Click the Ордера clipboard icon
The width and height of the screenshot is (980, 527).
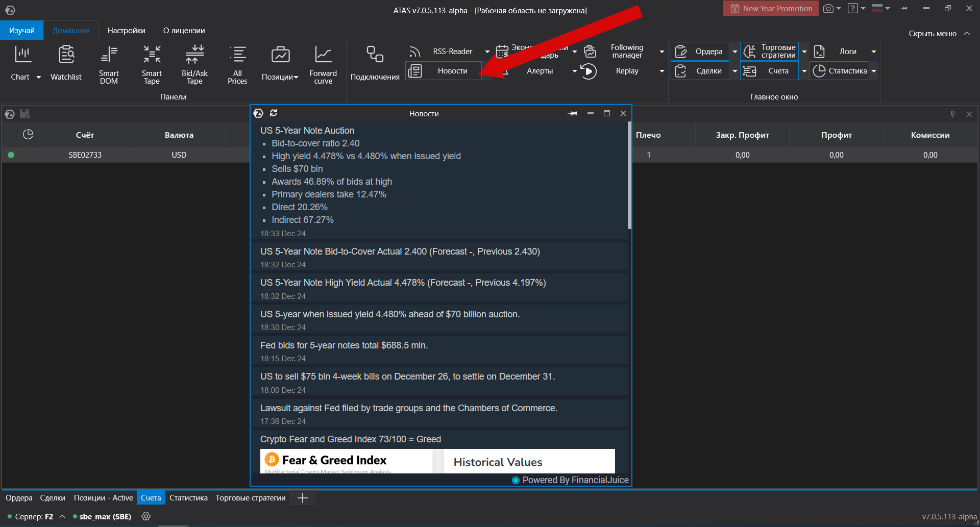click(681, 52)
